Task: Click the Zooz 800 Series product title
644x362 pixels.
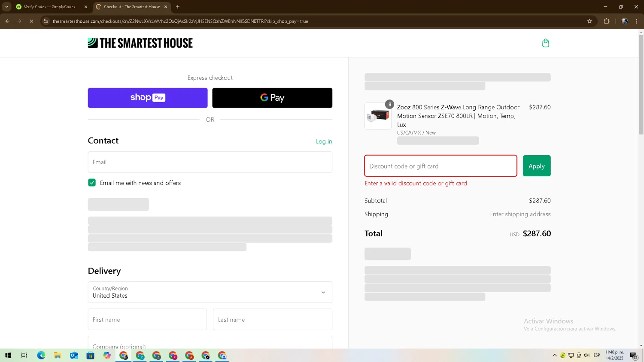Action: point(458,116)
